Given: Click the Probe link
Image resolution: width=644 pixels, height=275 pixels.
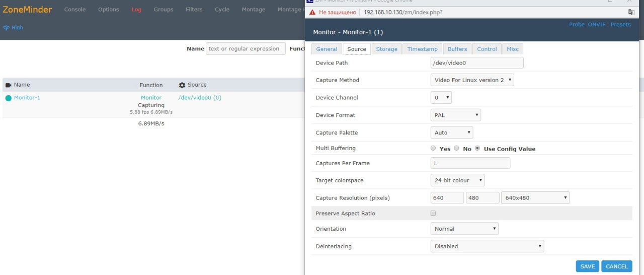Looking at the screenshot, I should click(x=577, y=25).
